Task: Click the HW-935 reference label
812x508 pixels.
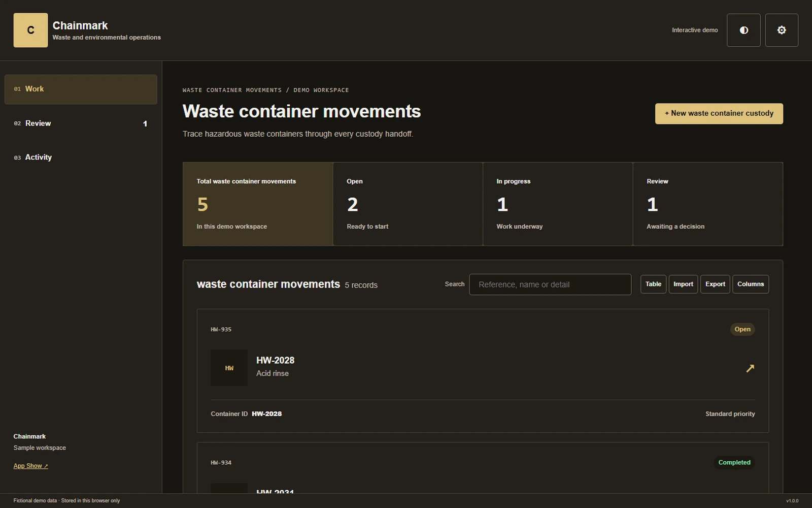Action: click(x=221, y=329)
